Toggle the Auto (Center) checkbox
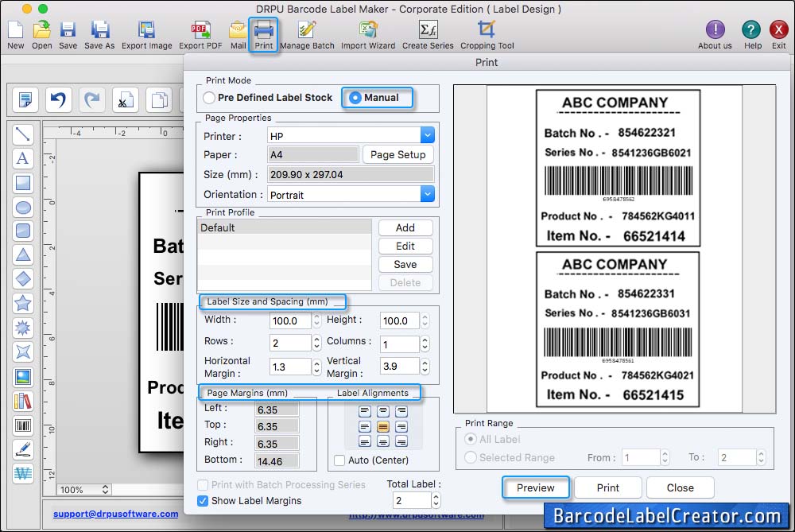The width and height of the screenshot is (795, 532). point(339,460)
